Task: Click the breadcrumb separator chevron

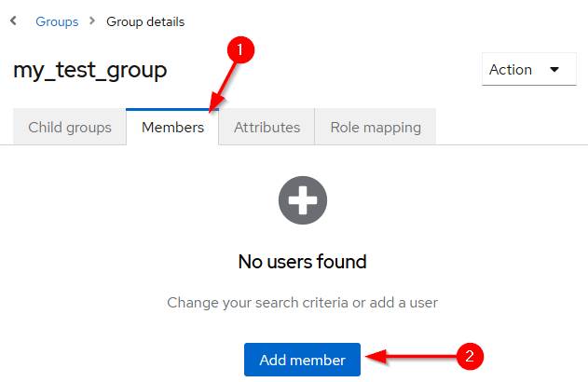Action: coord(92,21)
